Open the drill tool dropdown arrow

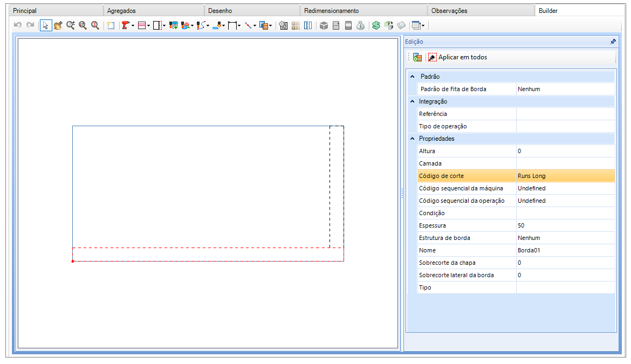[x=133, y=26]
